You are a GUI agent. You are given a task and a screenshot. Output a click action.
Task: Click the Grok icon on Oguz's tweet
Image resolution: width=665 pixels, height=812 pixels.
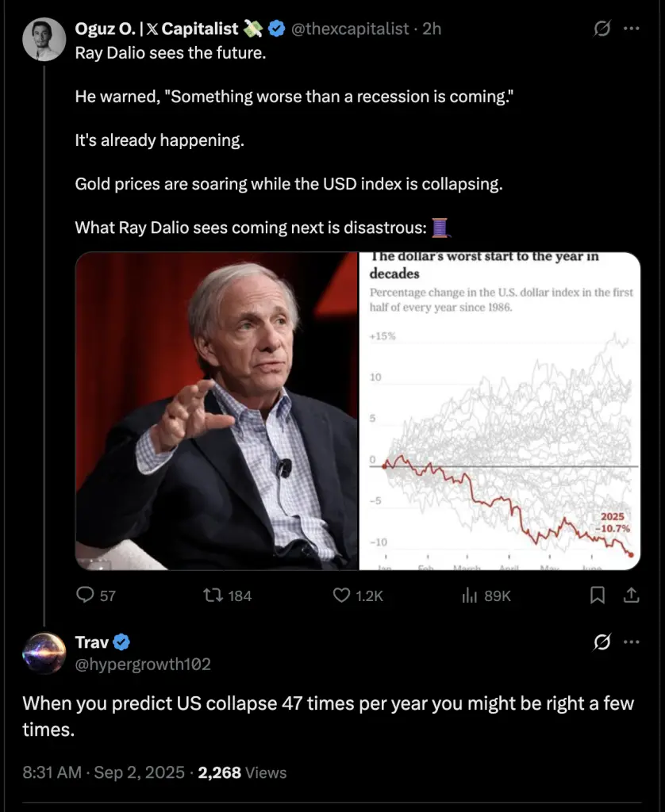click(602, 29)
